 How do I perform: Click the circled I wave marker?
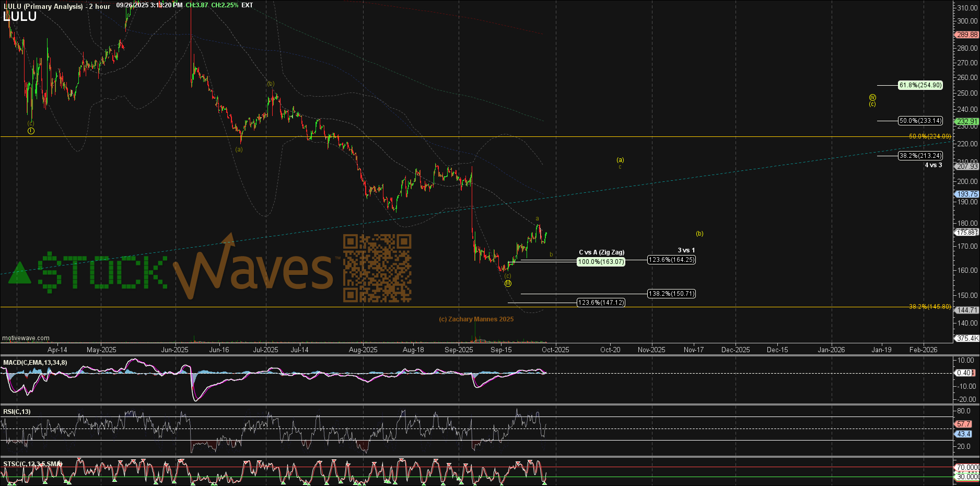click(x=31, y=131)
